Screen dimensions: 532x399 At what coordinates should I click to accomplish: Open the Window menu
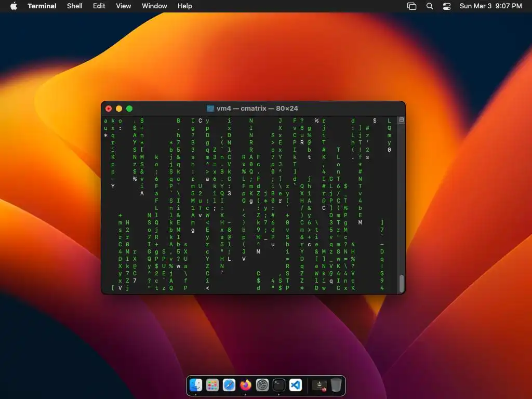coord(154,6)
